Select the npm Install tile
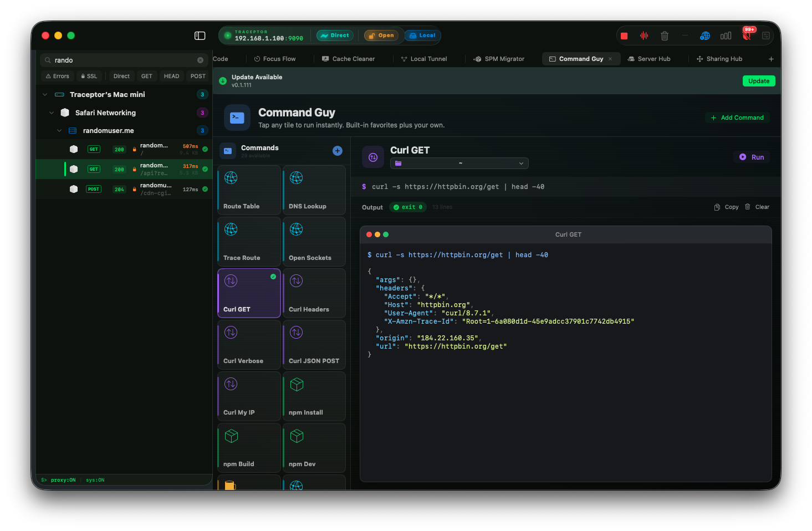Screen dimensions: 812x531 point(314,396)
